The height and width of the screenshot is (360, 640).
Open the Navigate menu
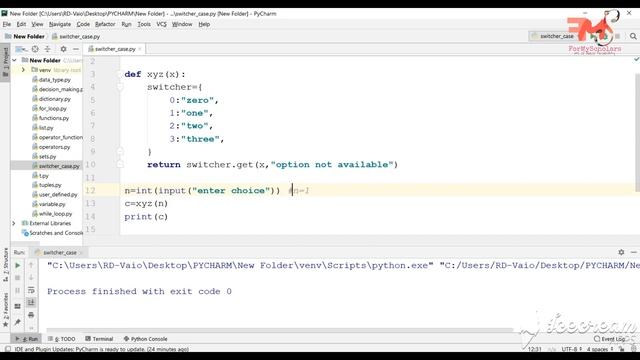click(60, 24)
